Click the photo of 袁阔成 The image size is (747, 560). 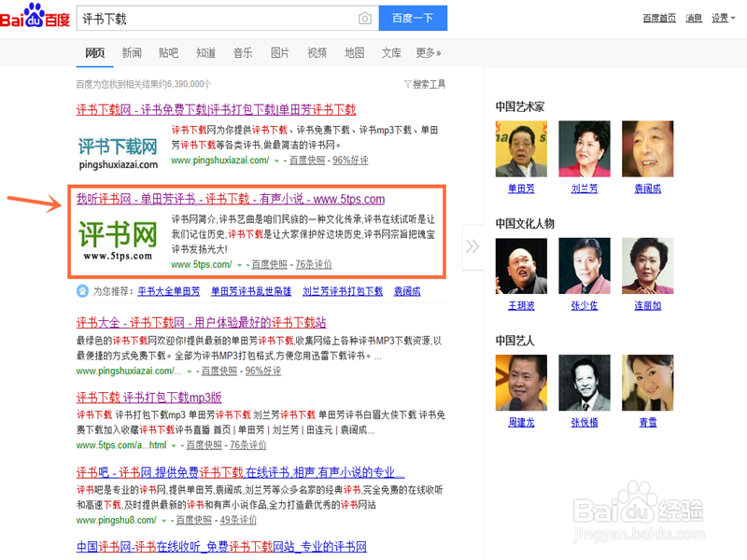pos(647,149)
